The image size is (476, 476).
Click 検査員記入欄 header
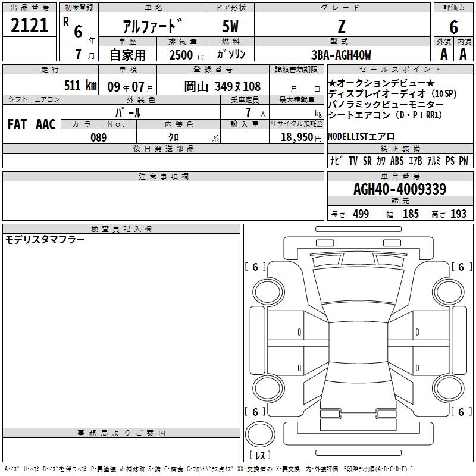pyautogui.click(x=121, y=229)
